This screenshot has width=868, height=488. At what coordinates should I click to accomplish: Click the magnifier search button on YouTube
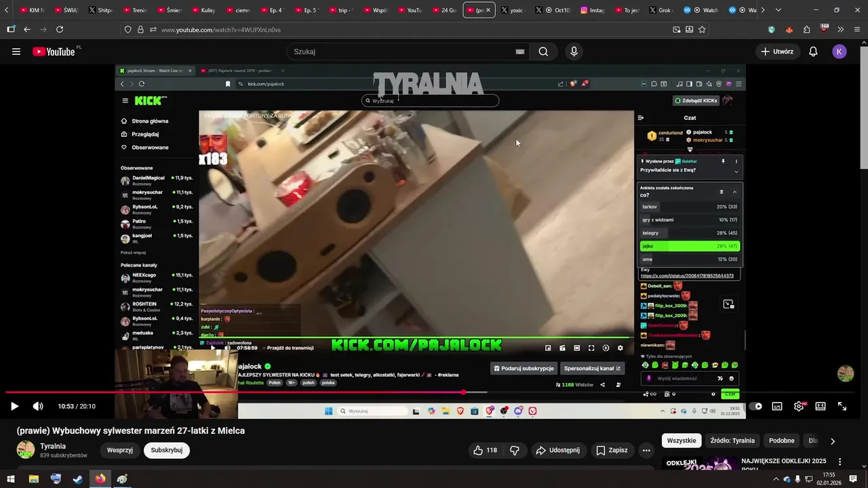point(543,52)
